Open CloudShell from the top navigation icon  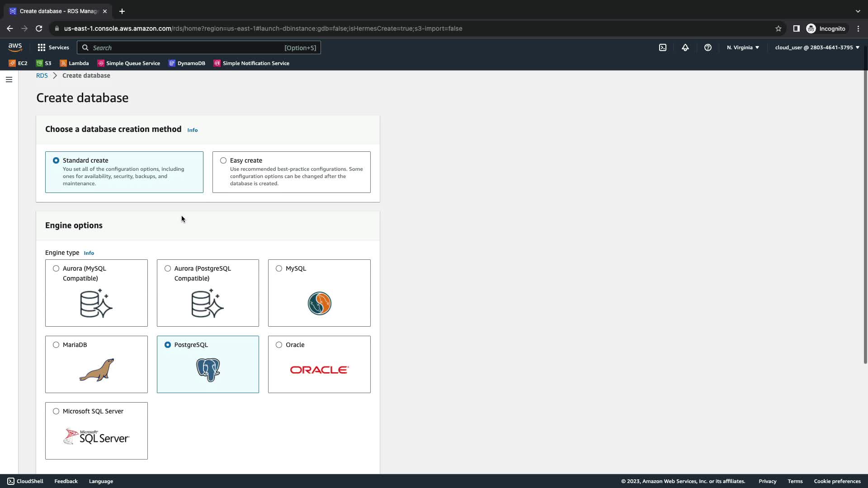pyautogui.click(x=662, y=47)
